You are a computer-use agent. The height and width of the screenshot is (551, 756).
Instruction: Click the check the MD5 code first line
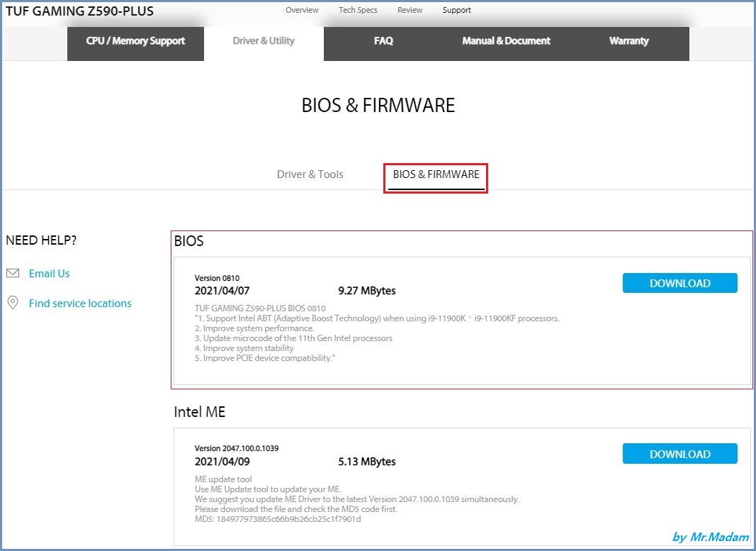coord(296,509)
